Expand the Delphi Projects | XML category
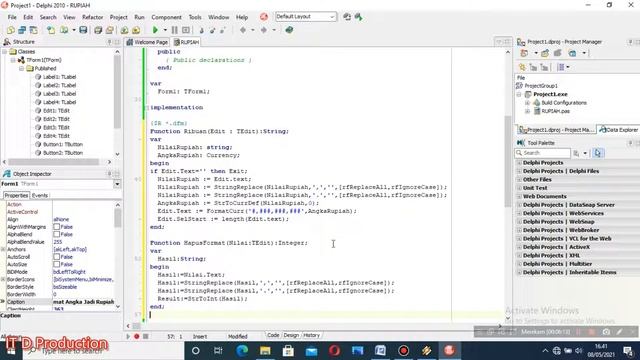The width and height of the screenshot is (640, 360). tap(519, 256)
